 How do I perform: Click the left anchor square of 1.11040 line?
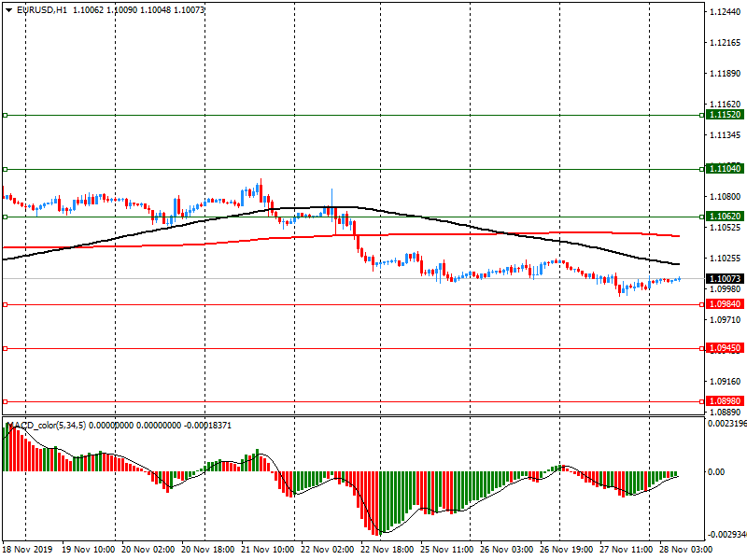(x=5, y=169)
